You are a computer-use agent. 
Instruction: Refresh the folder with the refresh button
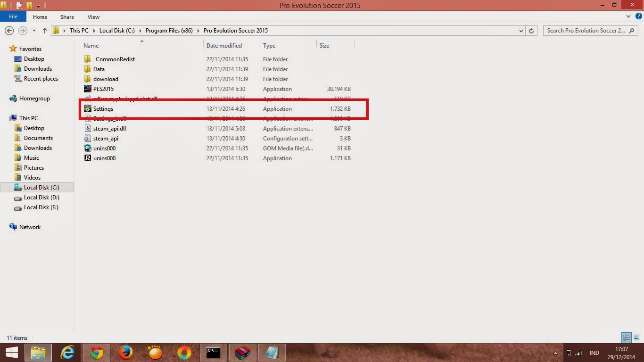[x=531, y=31]
